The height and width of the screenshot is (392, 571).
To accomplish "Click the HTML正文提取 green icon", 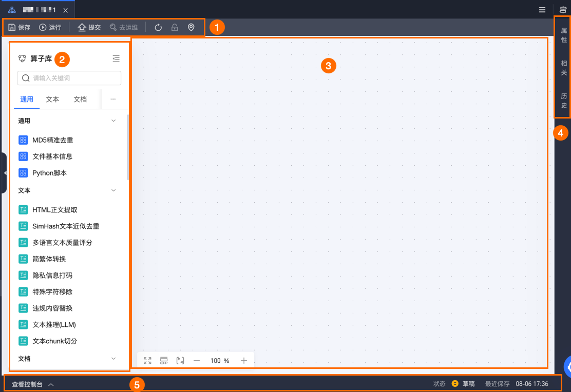I will click(x=23, y=210).
